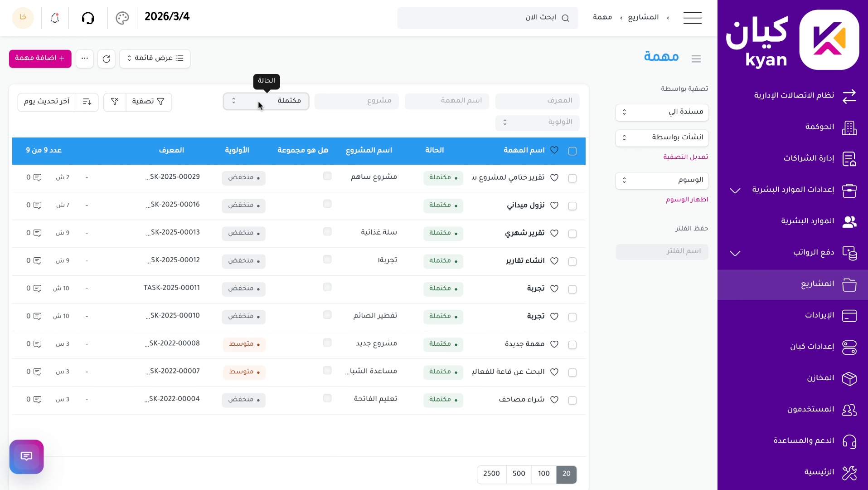Open the الأولوية priority dropdown
This screenshot has height=490, width=868.
click(537, 122)
